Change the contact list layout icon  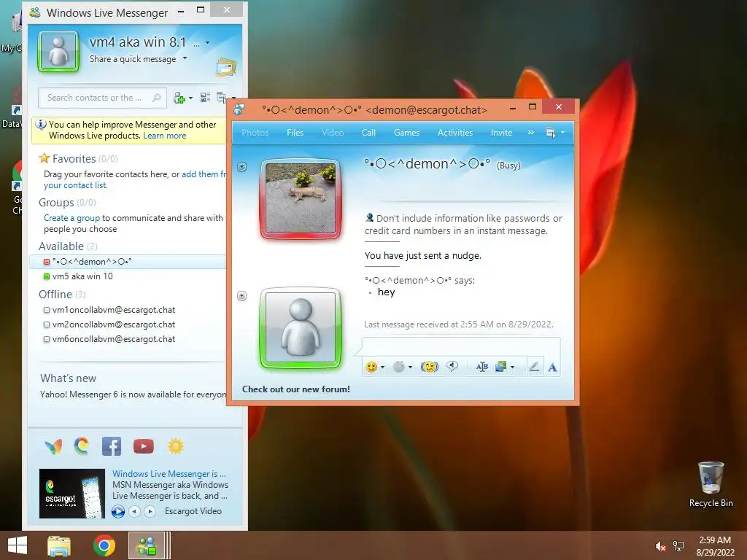click(205, 98)
